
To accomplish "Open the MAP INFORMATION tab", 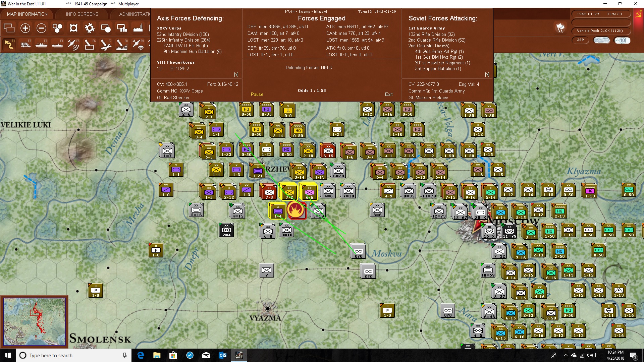I will pos(27,14).
